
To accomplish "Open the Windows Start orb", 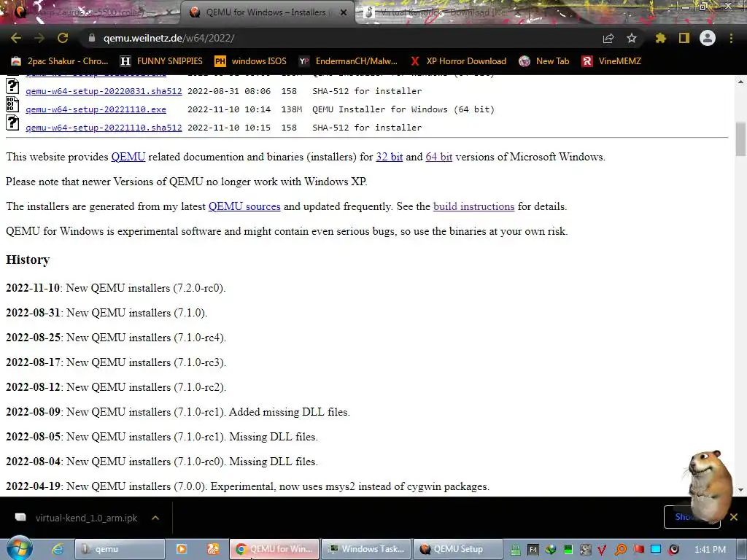I will click(x=20, y=548).
